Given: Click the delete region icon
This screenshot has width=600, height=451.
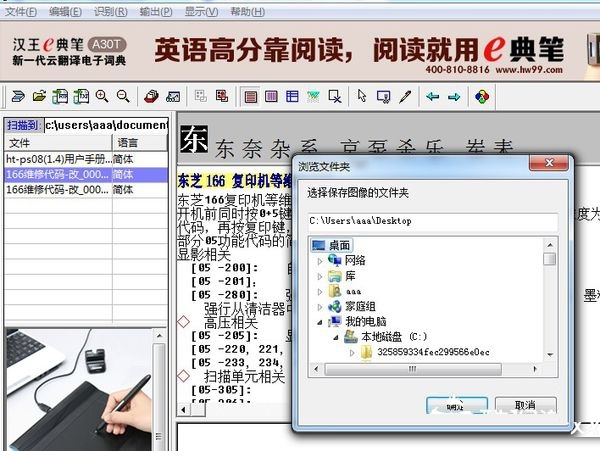Looking at the screenshot, I should [x=335, y=96].
